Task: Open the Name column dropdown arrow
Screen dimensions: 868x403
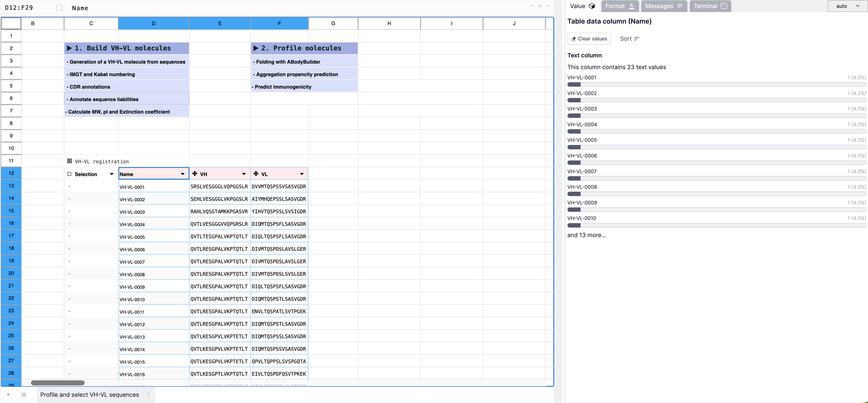Action: tap(183, 174)
